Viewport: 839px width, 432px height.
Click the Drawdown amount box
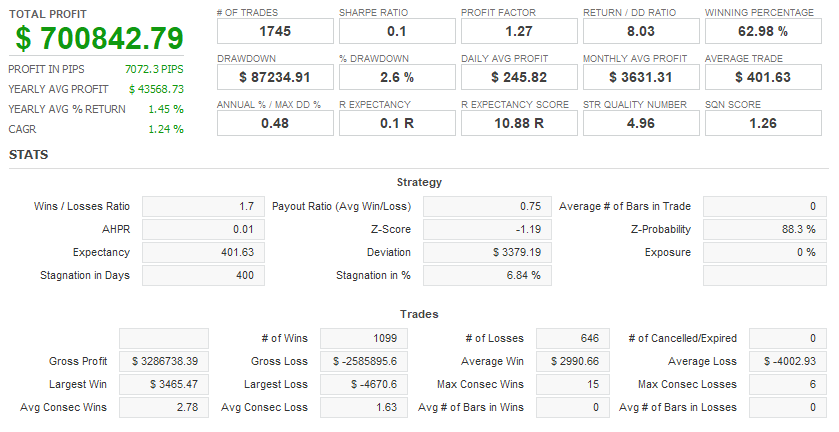coord(275,77)
